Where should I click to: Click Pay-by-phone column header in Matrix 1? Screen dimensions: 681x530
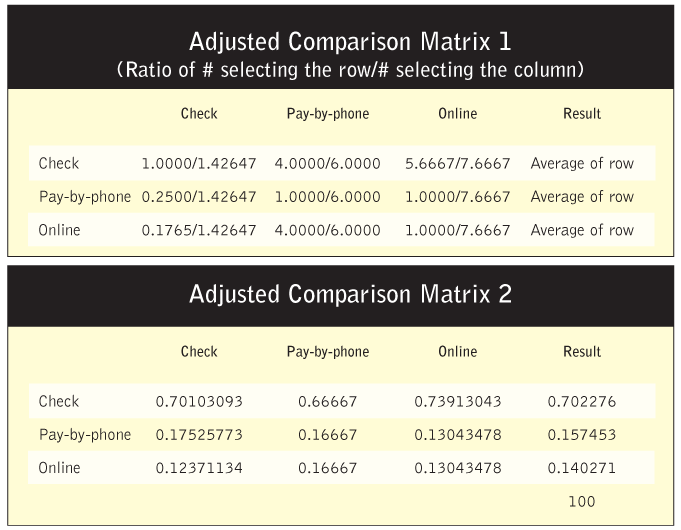coord(328,114)
